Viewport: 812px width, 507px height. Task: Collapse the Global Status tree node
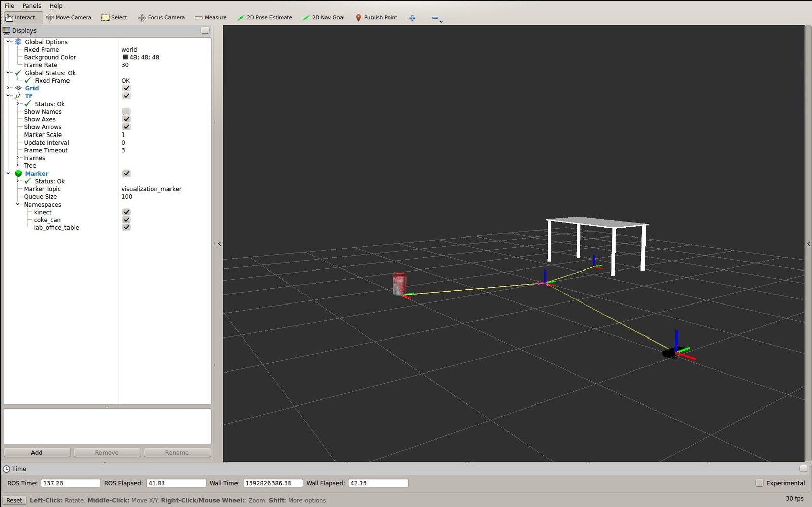point(8,73)
